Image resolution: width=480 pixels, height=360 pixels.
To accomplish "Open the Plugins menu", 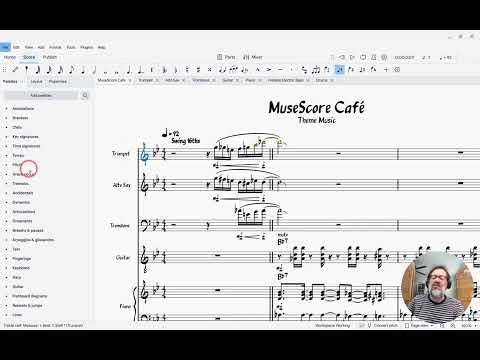I will point(86,47).
